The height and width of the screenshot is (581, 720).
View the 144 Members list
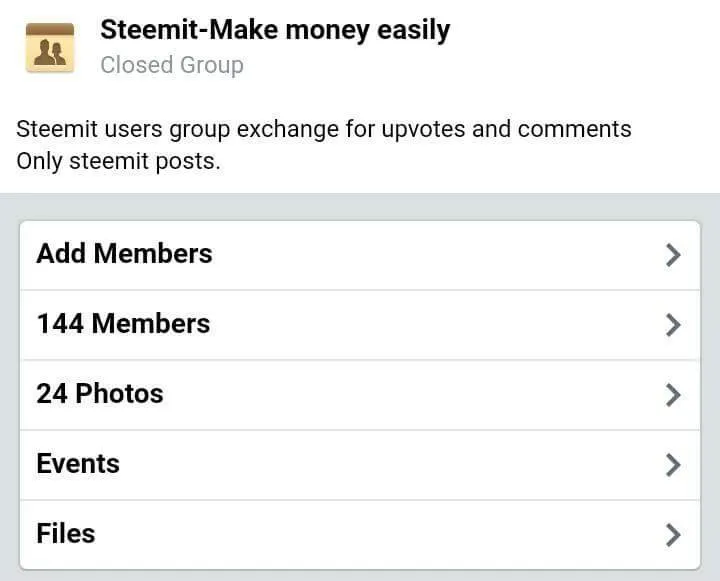tap(360, 325)
